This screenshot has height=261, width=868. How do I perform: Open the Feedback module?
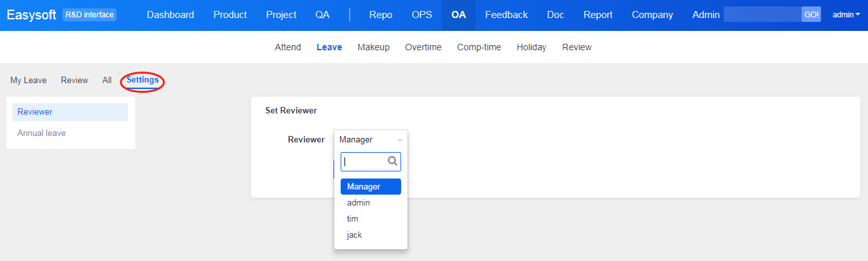point(506,15)
